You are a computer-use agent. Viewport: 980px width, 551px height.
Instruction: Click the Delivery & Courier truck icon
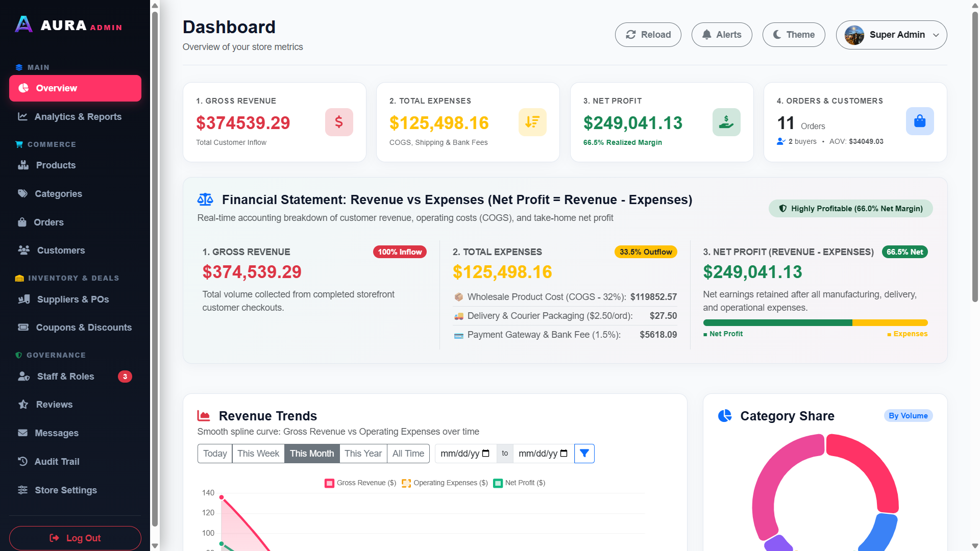pyautogui.click(x=458, y=316)
